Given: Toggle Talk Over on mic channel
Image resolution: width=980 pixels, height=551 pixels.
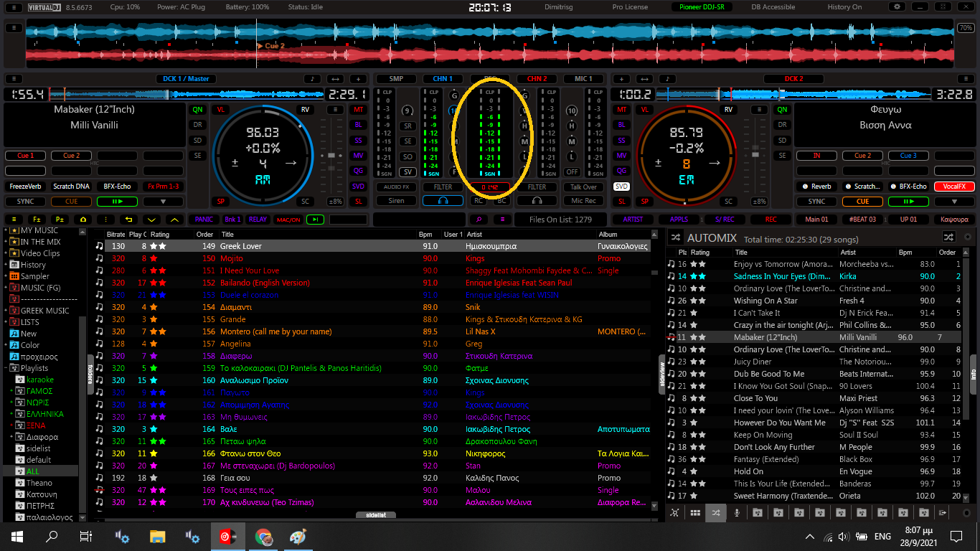Looking at the screenshot, I should point(583,187).
